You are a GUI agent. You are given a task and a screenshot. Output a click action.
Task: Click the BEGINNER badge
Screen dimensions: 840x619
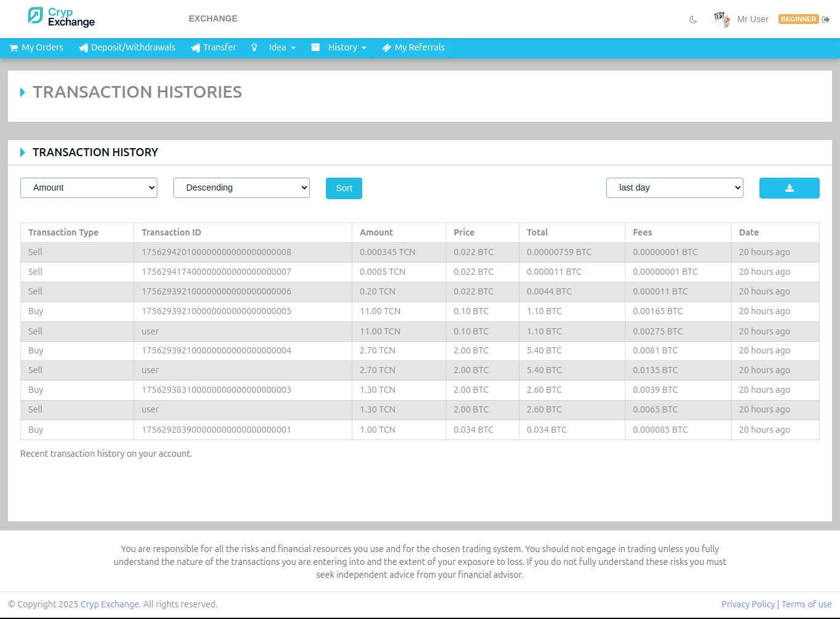tap(798, 19)
